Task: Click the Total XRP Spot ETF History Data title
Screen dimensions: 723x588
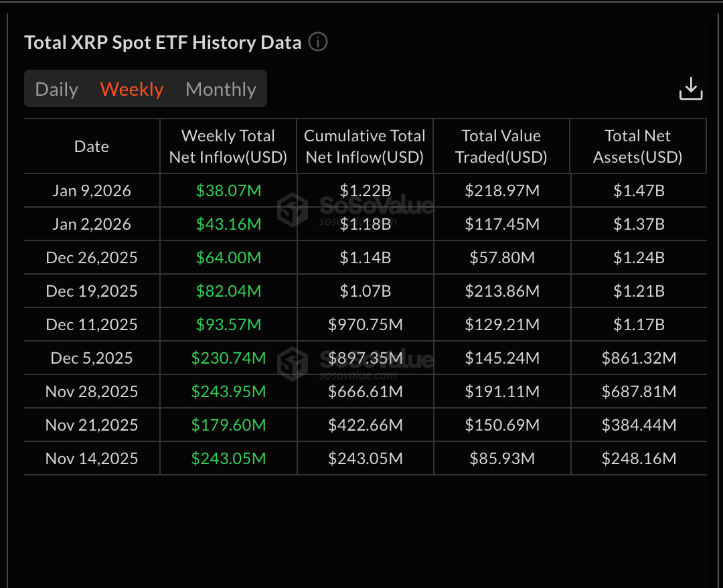Action: click(162, 42)
